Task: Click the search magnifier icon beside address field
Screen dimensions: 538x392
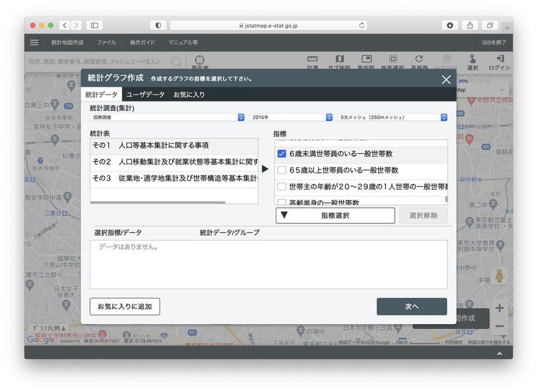Action: coord(177,62)
